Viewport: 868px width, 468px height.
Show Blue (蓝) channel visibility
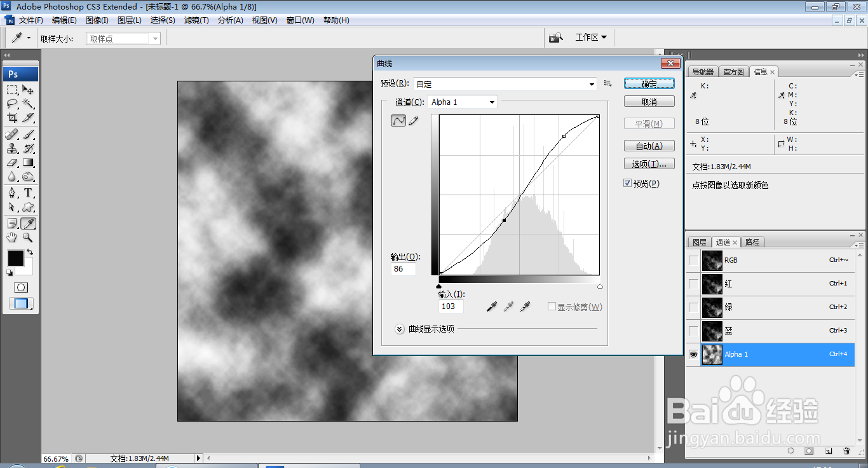[693, 331]
